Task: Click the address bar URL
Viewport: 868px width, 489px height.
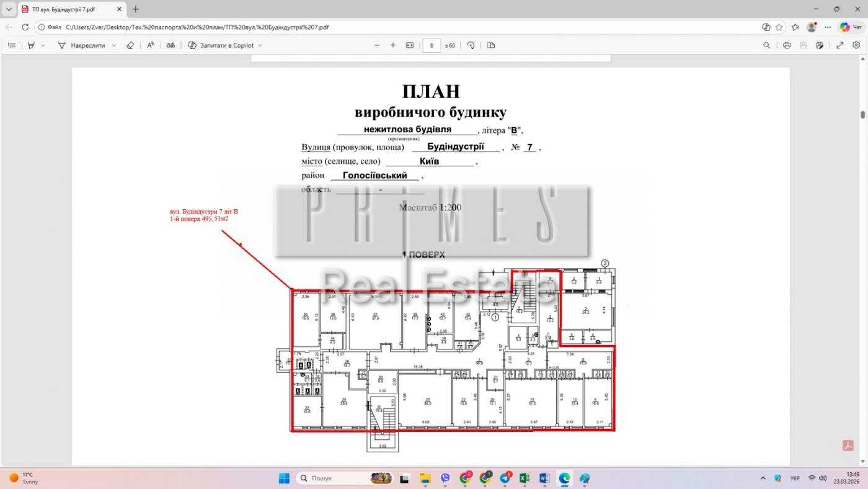Action: tap(197, 27)
